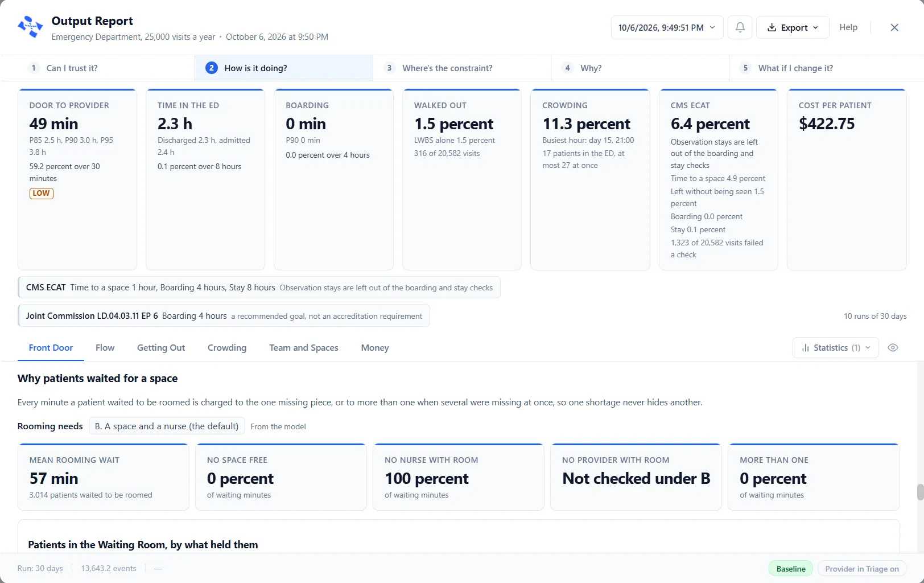Viewport: 924px width, 583px height.
Task: Click the vertical scrollbar thumb
Action: pos(920,492)
